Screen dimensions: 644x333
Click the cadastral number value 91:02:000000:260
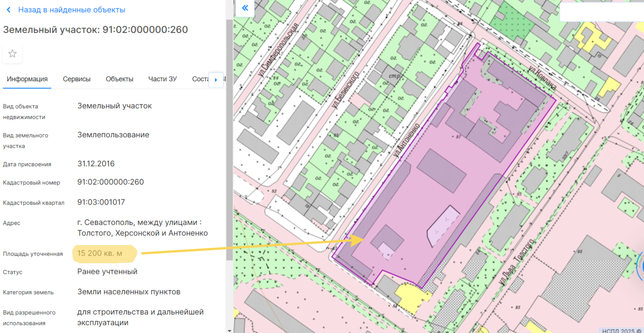(x=111, y=182)
